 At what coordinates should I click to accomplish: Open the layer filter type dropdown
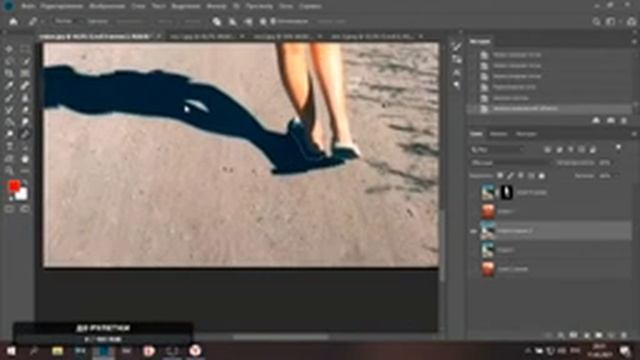pos(498,150)
